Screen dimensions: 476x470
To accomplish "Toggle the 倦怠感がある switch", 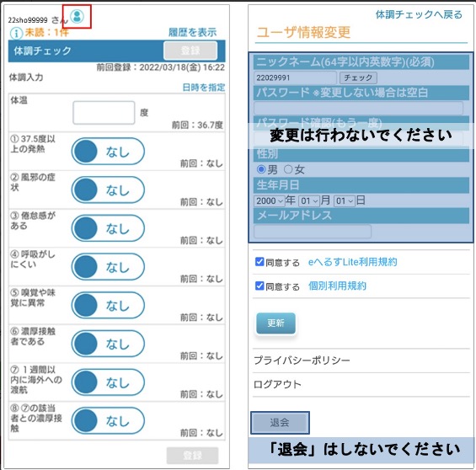I will click(108, 228).
